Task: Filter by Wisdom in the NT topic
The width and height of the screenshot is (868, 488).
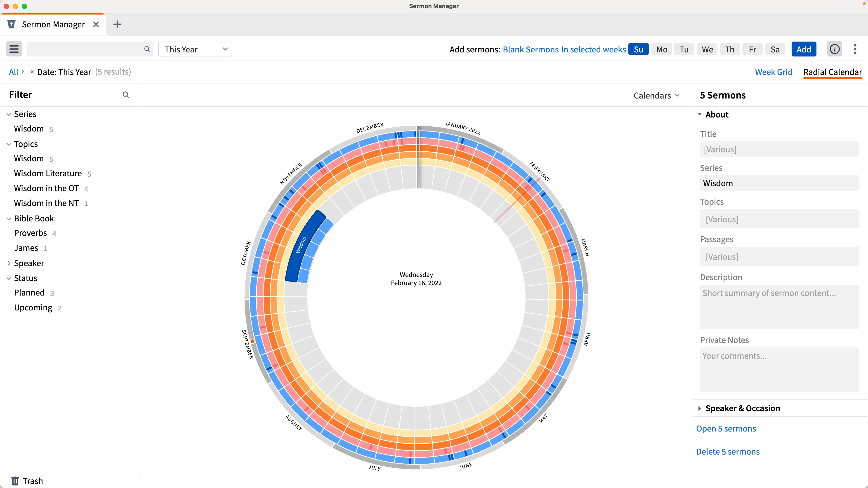Action: coord(46,203)
